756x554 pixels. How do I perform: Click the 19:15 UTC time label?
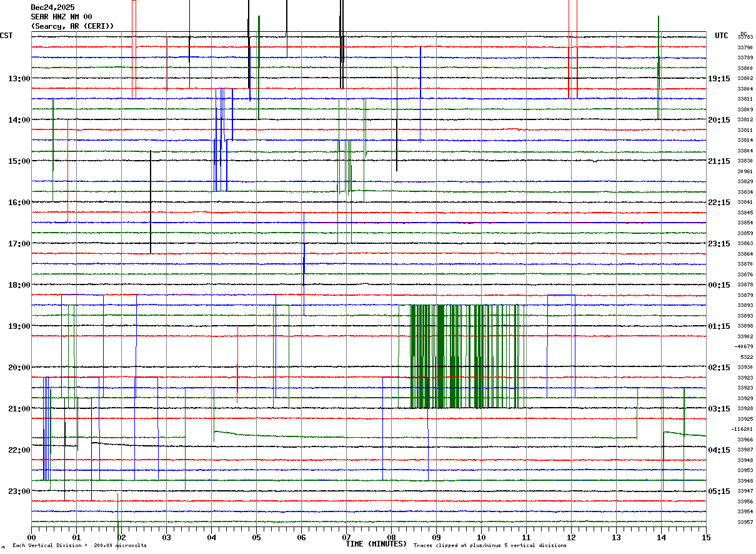pos(719,79)
